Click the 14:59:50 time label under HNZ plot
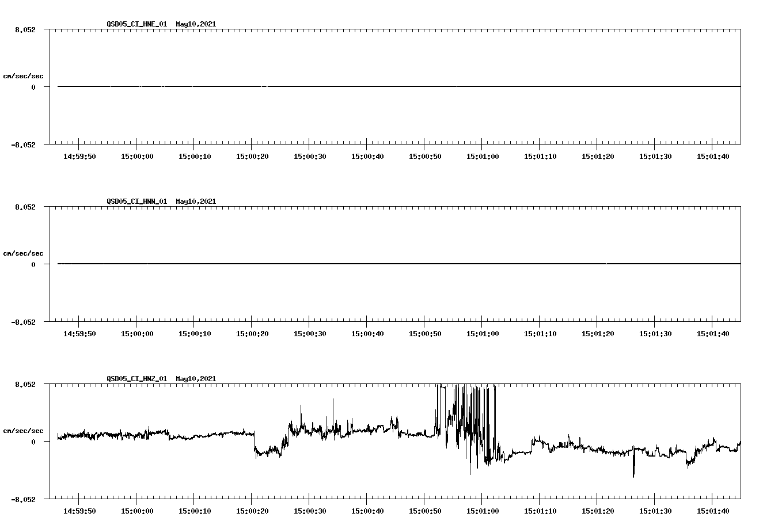 [x=79, y=511]
